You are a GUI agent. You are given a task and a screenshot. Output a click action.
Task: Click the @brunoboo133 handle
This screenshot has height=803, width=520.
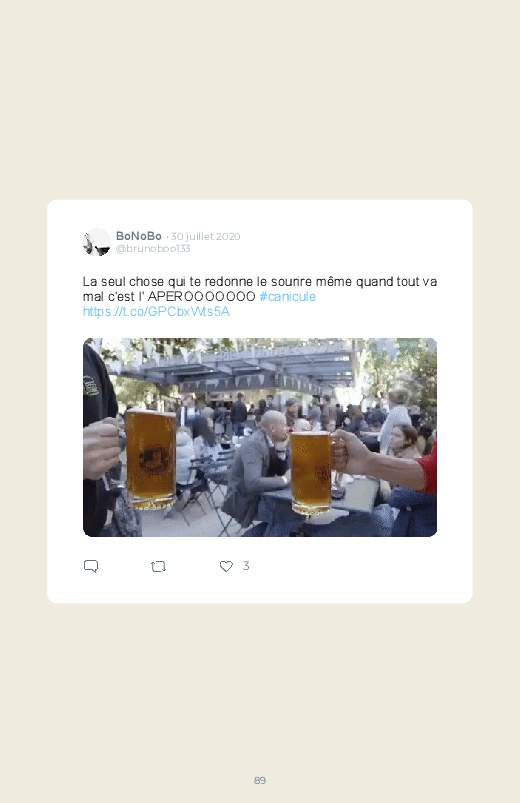click(x=153, y=248)
